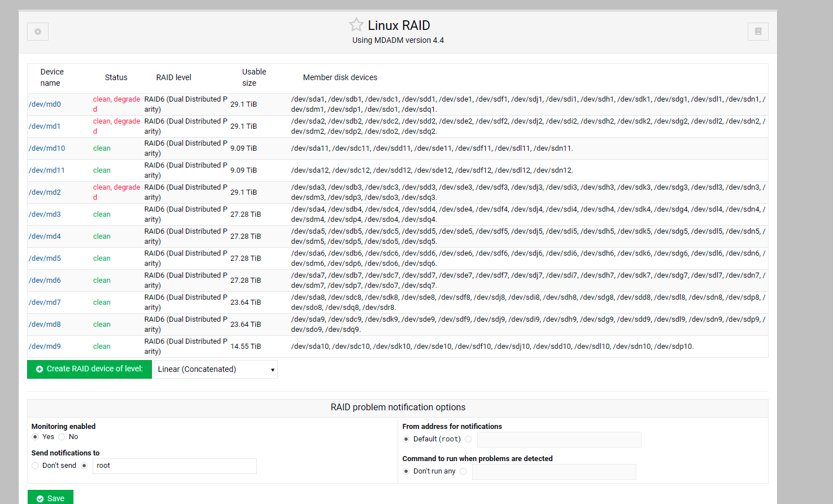Click the Status column header

[116, 77]
